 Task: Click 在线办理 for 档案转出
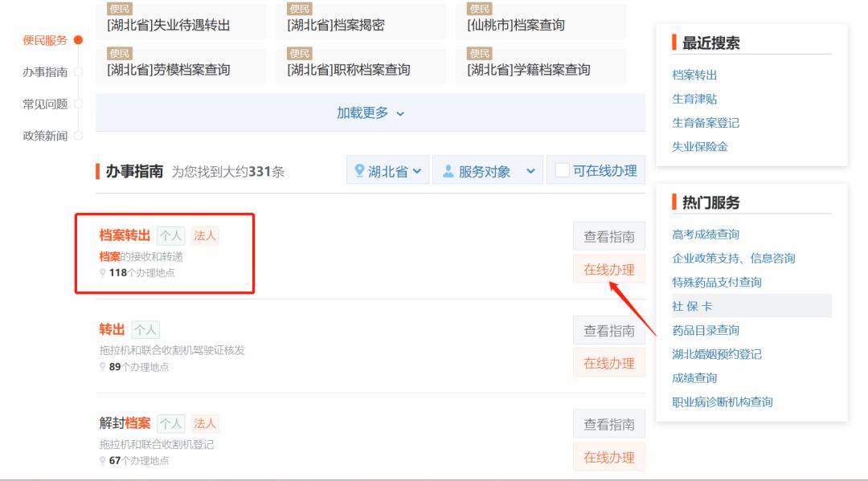point(608,270)
